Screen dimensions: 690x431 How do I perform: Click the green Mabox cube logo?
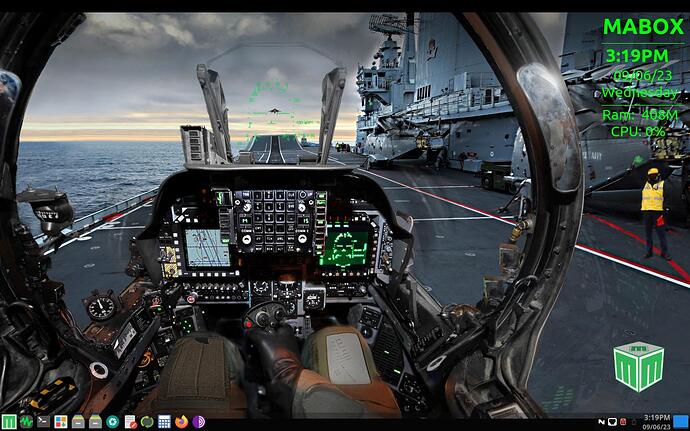639,366
